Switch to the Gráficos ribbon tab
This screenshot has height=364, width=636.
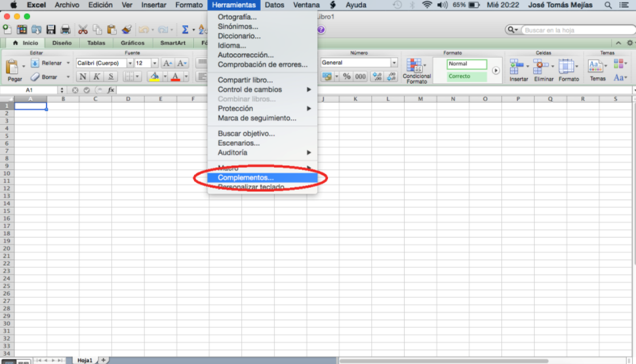[x=132, y=43]
